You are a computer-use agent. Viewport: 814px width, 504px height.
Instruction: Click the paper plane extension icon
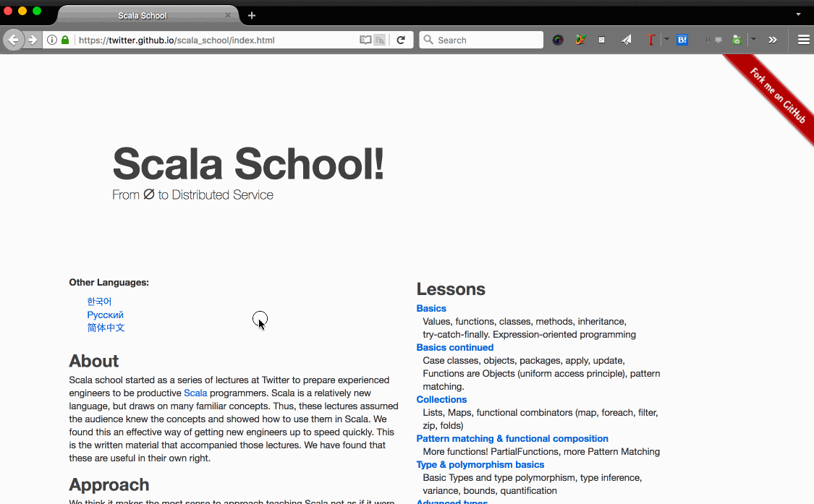[627, 40]
